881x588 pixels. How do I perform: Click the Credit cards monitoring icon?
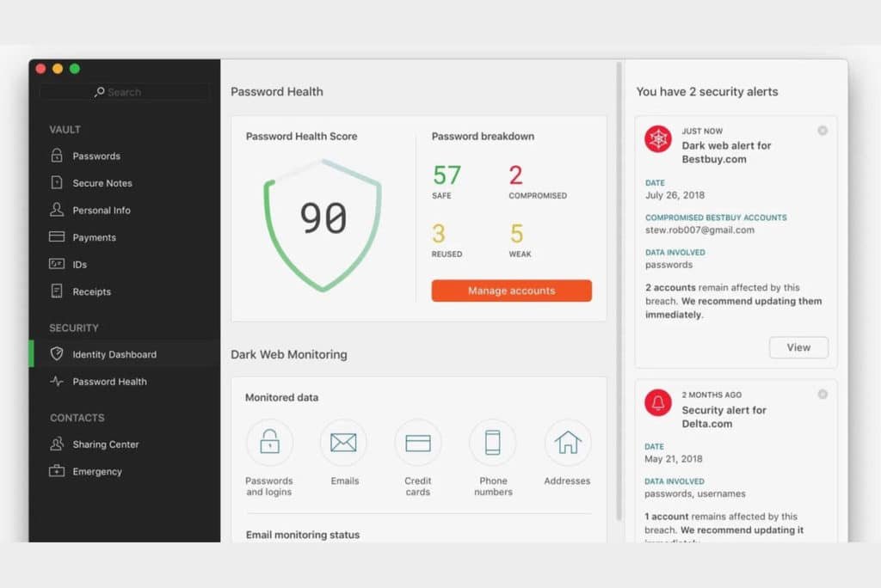(418, 443)
